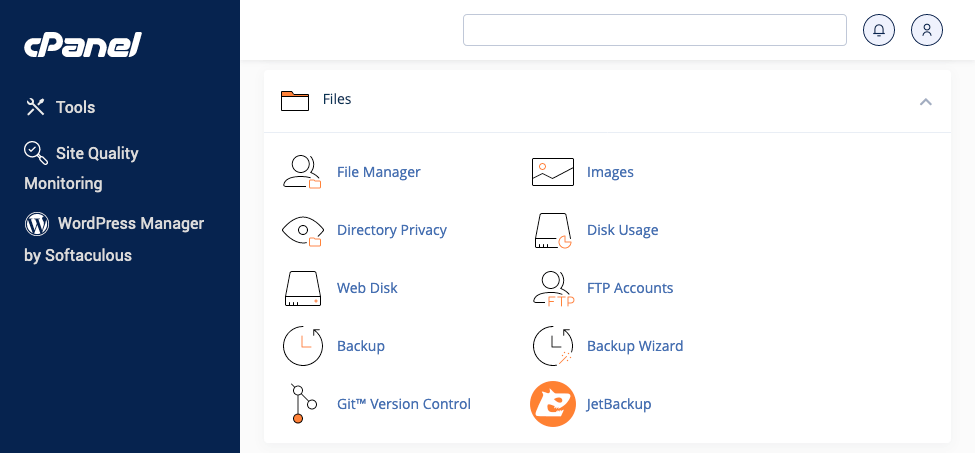The width and height of the screenshot is (975, 453).
Task: Click the File Manager icon
Action: 302,172
